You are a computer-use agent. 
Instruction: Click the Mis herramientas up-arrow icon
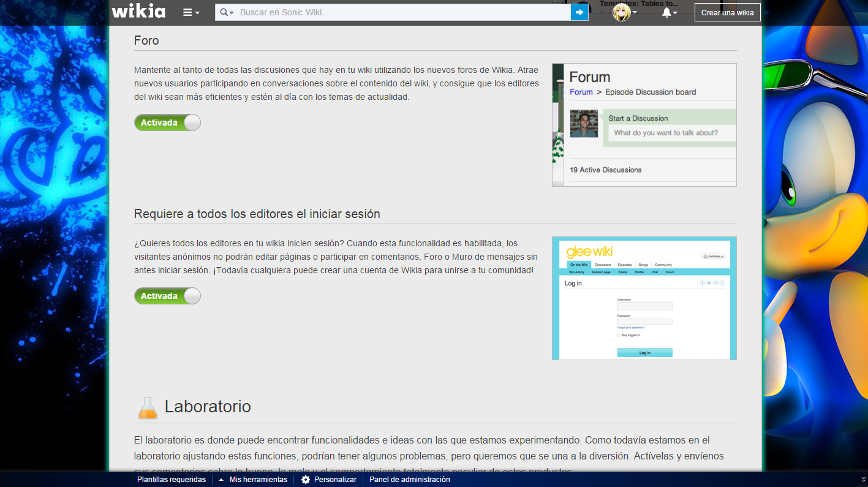click(221, 480)
